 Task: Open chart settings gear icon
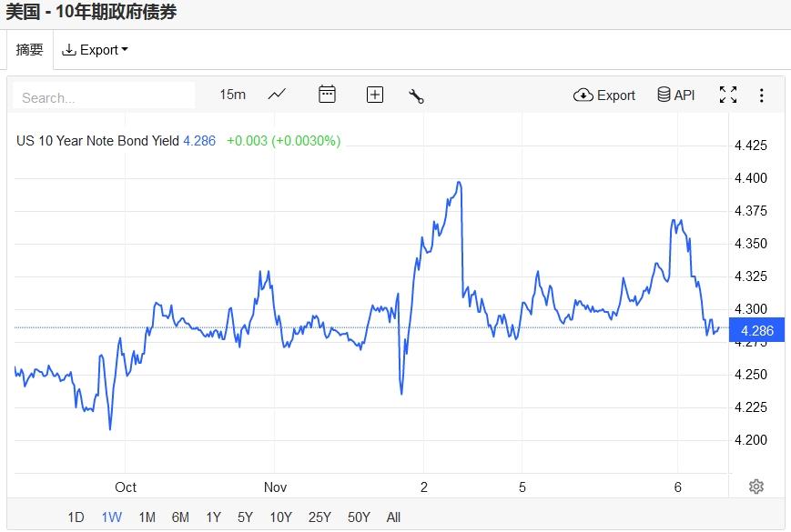tap(756, 487)
